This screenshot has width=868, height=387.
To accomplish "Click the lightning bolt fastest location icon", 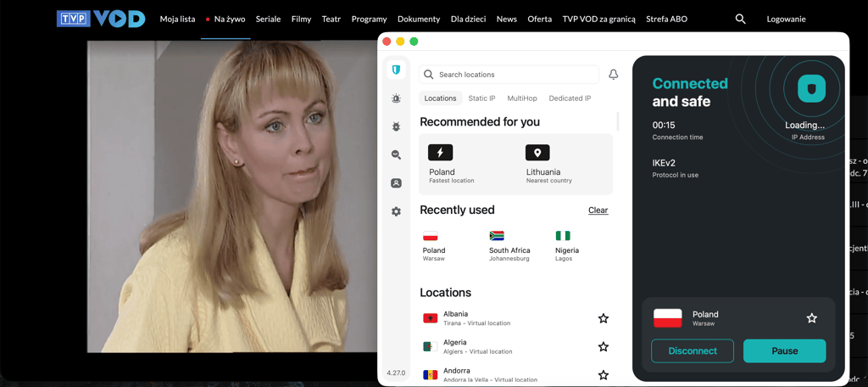I will (x=441, y=153).
